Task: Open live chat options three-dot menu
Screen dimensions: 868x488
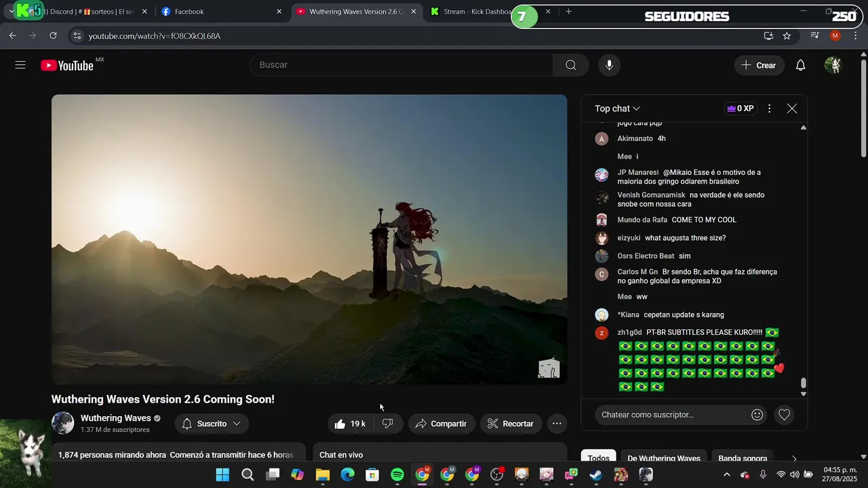Action: [769, 108]
